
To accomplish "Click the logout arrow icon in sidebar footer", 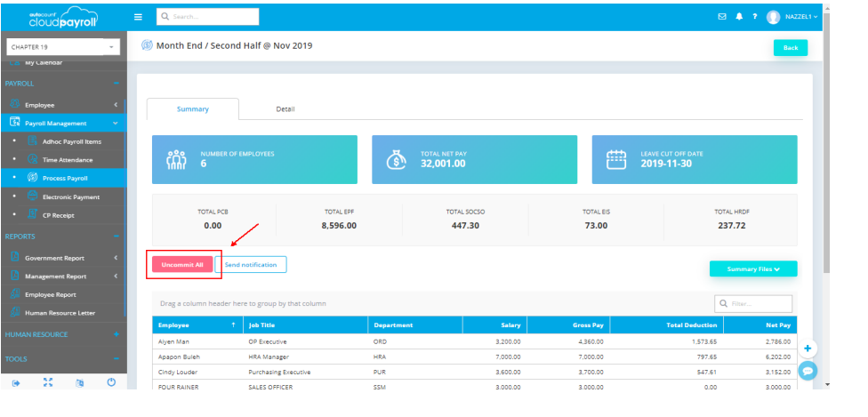I will 16,382.
